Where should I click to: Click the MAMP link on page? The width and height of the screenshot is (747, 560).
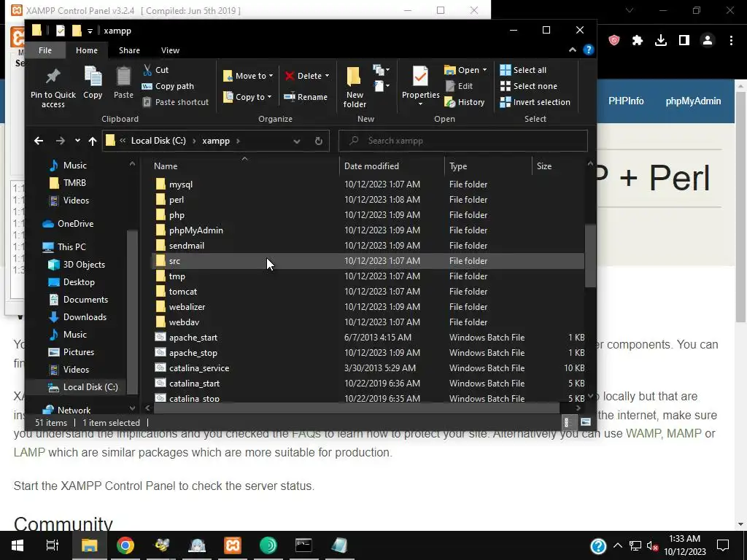[x=684, y=433]
